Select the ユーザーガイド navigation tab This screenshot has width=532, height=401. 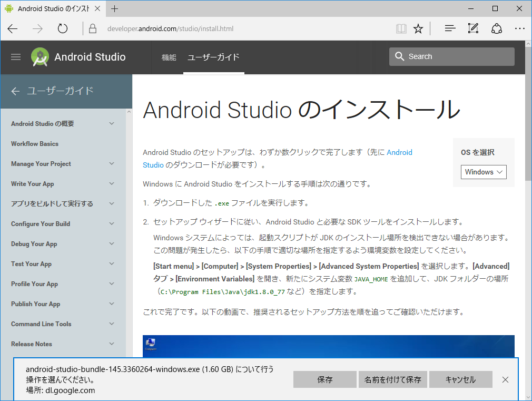[x=213, y=57]
